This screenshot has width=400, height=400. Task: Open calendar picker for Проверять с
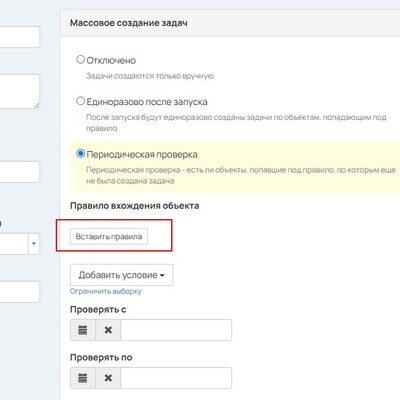(x=83, y=330)
